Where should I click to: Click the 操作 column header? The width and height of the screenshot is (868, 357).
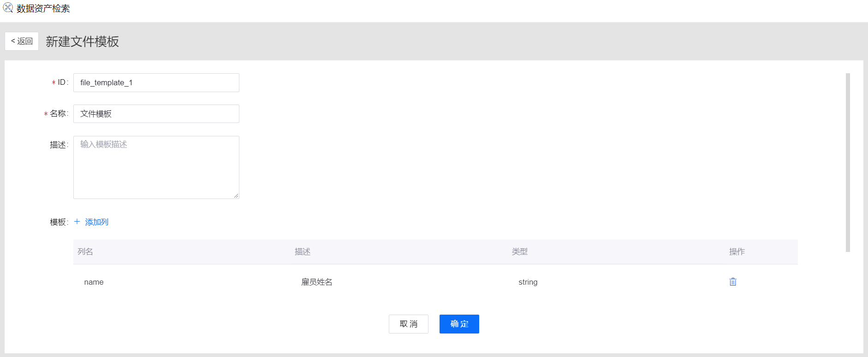pyautogui.click(x=737, y=252)
